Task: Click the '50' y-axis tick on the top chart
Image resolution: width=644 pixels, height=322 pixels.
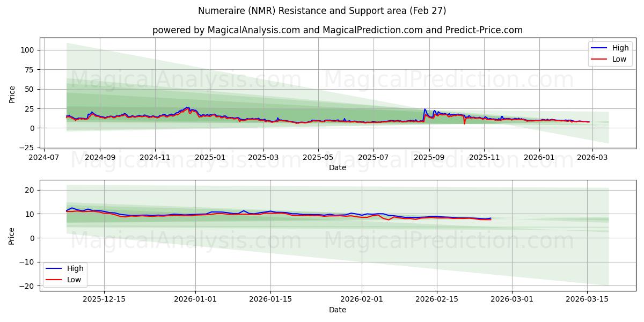Action: [31, 89]
